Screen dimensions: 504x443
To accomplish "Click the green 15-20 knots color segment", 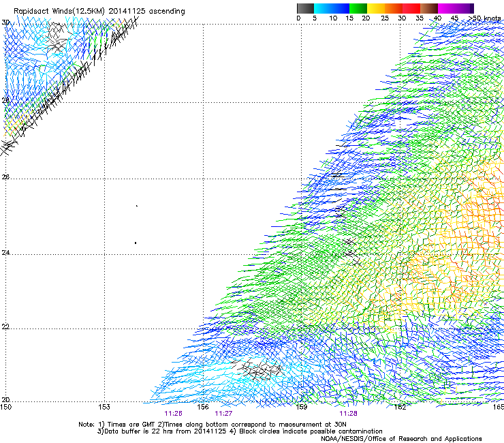I will tap(358, 8).
